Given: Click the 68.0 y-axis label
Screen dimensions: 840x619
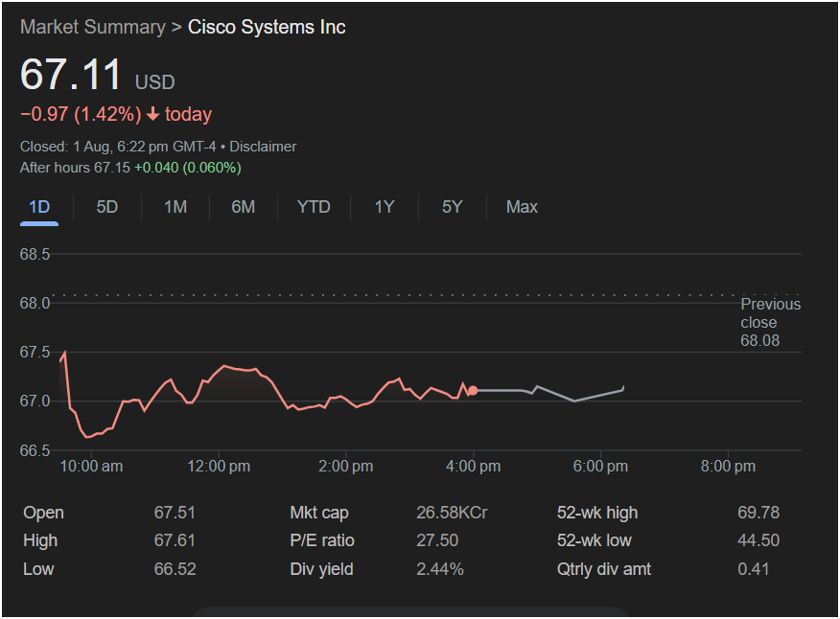Looking at the screenshot, I should (x=35, y=304).
